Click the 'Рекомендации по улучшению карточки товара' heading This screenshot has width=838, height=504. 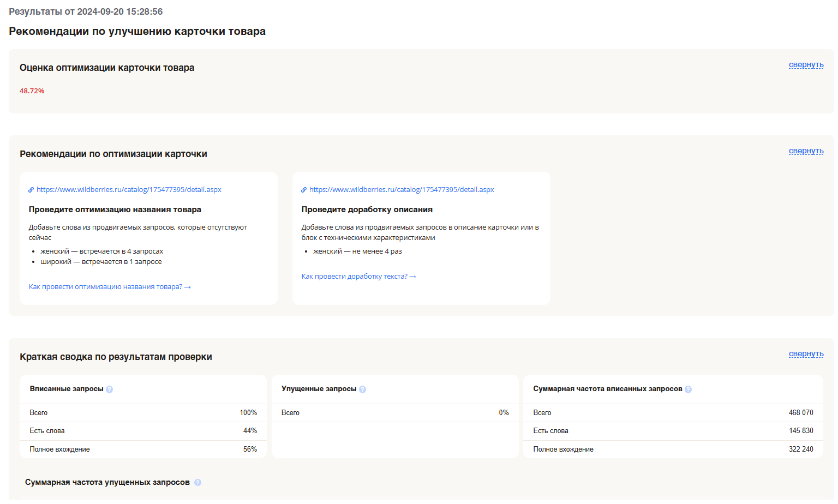click(x=137, y=31)
